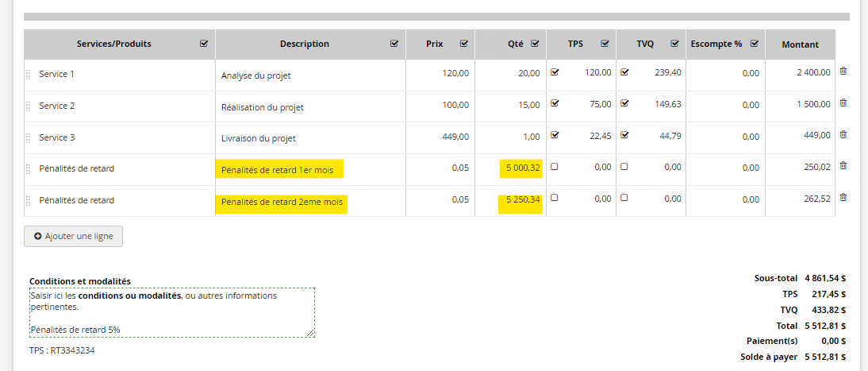This screenshot has height=371, width=868.
Task: Toggle the Services/Produits column header checkbox
Action: click(204, 44)
